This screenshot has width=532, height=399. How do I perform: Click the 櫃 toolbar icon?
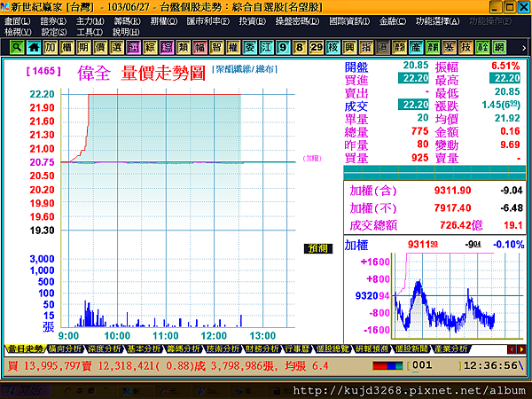click(66, 47)
